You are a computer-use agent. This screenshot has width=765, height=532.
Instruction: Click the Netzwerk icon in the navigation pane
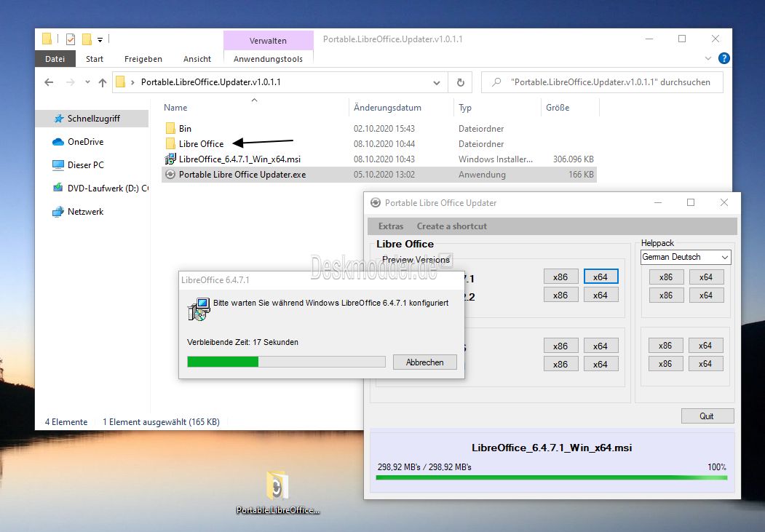coord(58,212)
